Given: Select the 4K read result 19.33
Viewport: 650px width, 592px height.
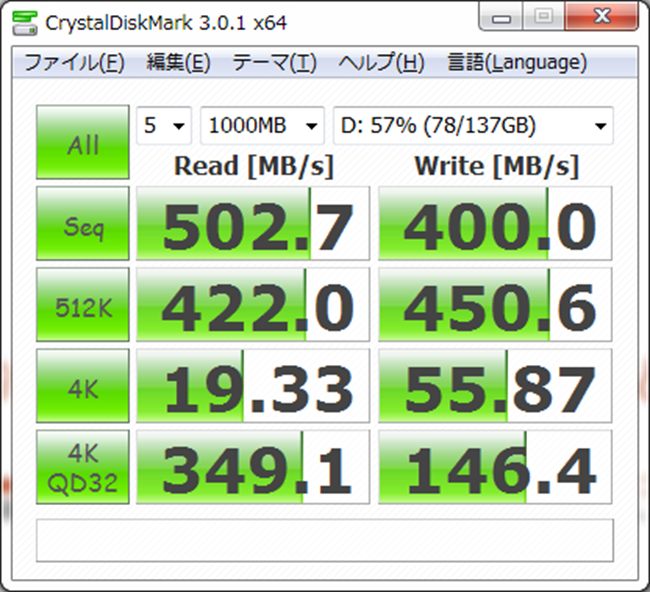Looking at the screenshot, I should (253, 386).
